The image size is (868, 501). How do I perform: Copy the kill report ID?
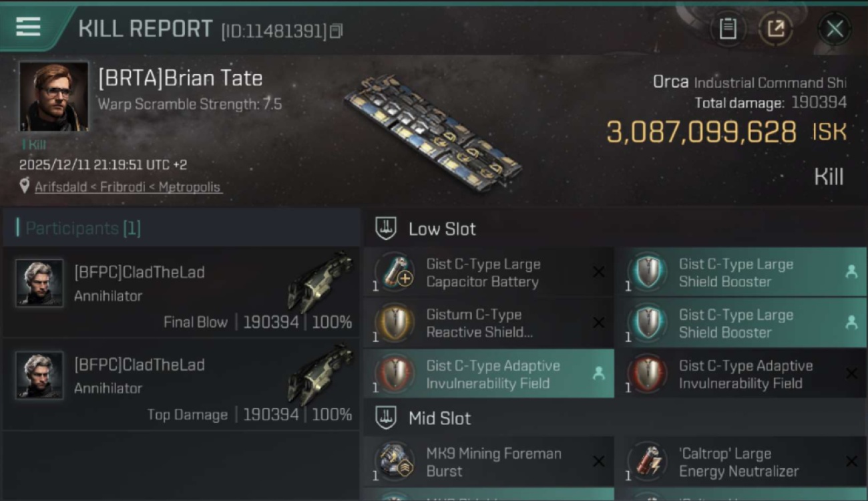[337, 31]
